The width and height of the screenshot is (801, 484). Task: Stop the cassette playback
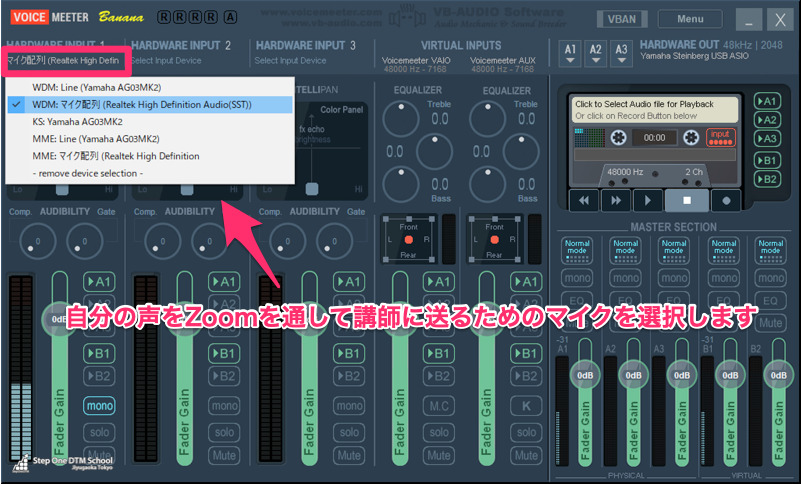tap(687, 200)
